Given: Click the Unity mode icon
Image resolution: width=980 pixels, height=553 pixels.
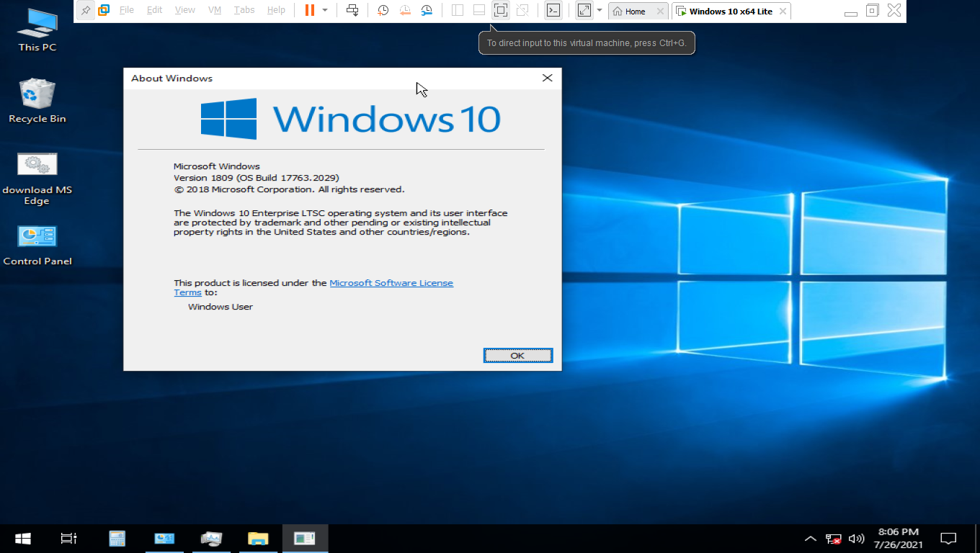Looking at the screenshot, I should coord(522,10).
